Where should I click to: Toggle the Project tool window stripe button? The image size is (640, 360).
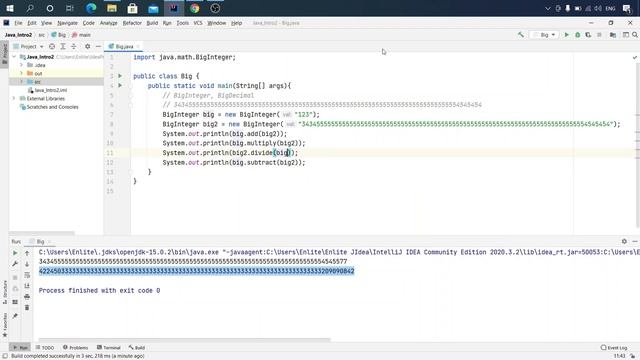click(4, 53)
